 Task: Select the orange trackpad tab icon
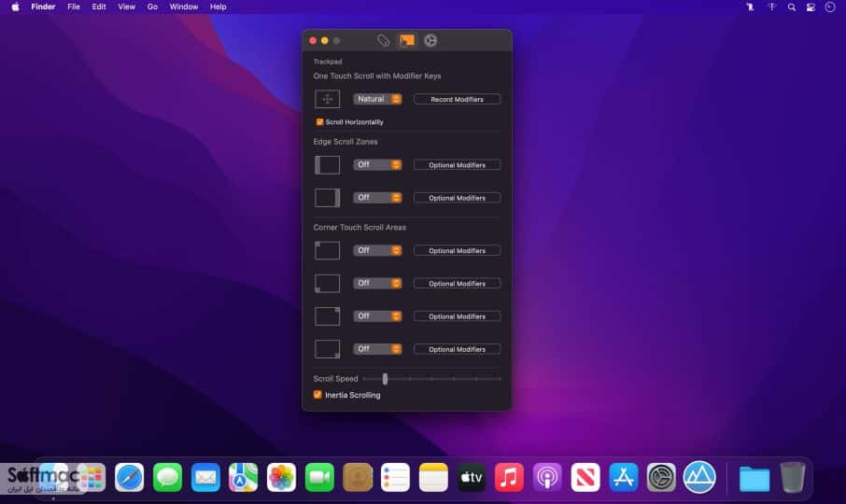click(x=407, y=40)
